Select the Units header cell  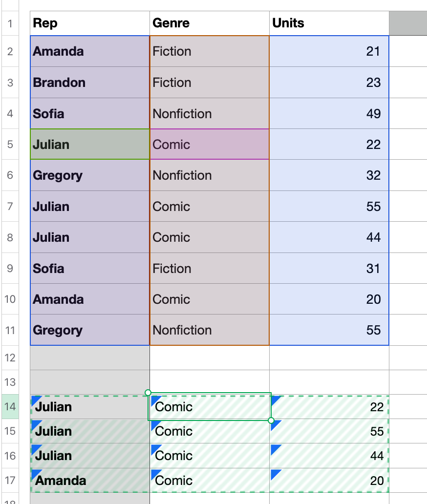(329, 23)
